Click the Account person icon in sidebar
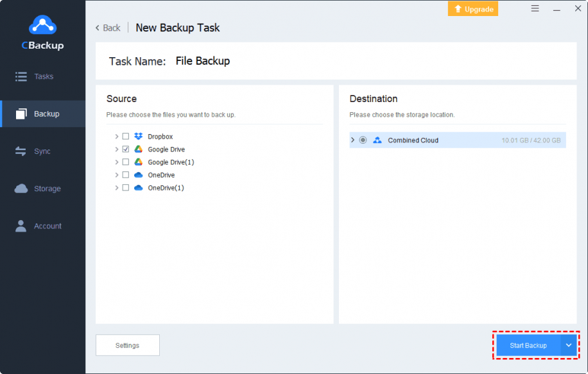 [x=21, y=226]
